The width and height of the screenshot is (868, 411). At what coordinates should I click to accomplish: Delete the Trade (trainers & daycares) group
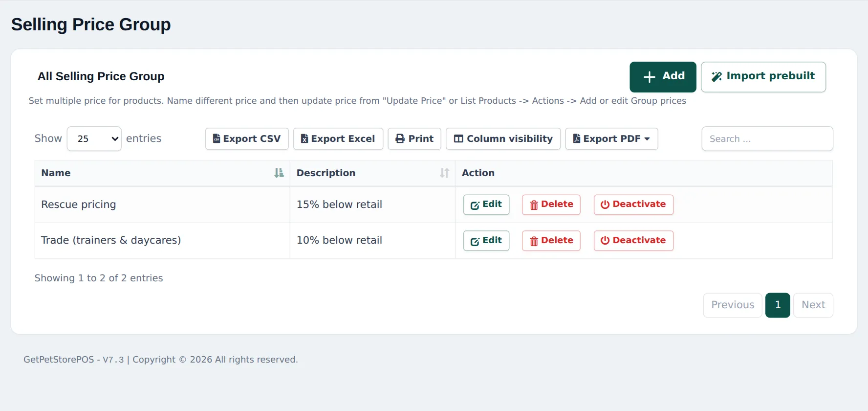coord(551,241)
